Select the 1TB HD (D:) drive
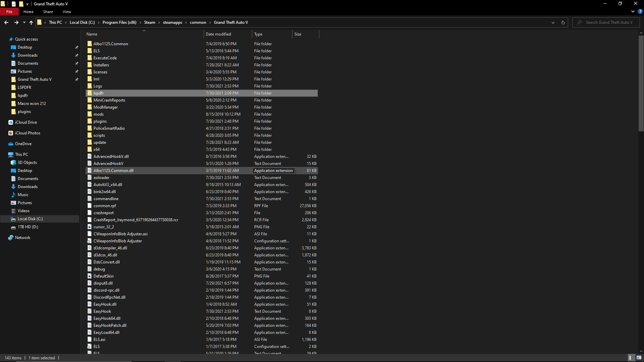Image resolution: width=644 pixels, height=362 pixels. click(28, 227)
